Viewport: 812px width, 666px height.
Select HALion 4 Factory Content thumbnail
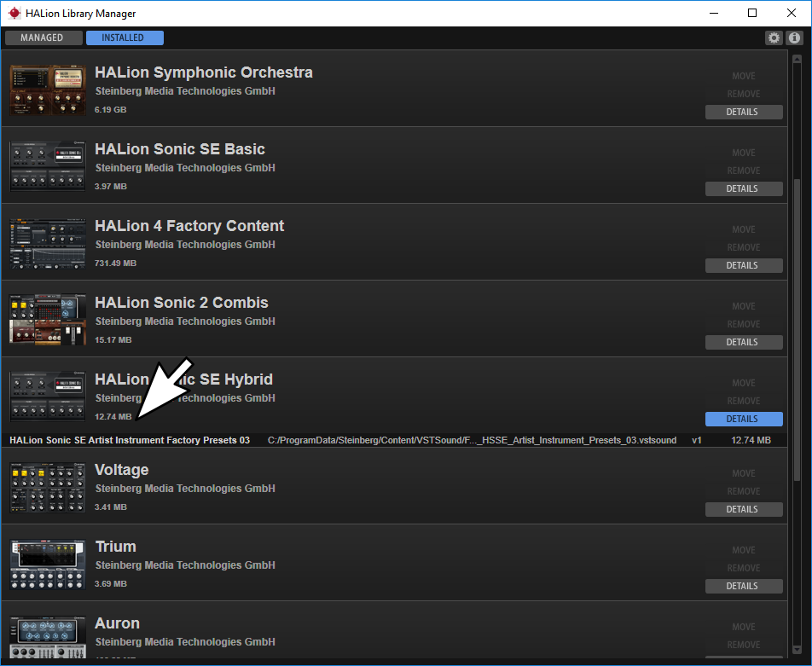pyautogui.click(x=48, y=243)
